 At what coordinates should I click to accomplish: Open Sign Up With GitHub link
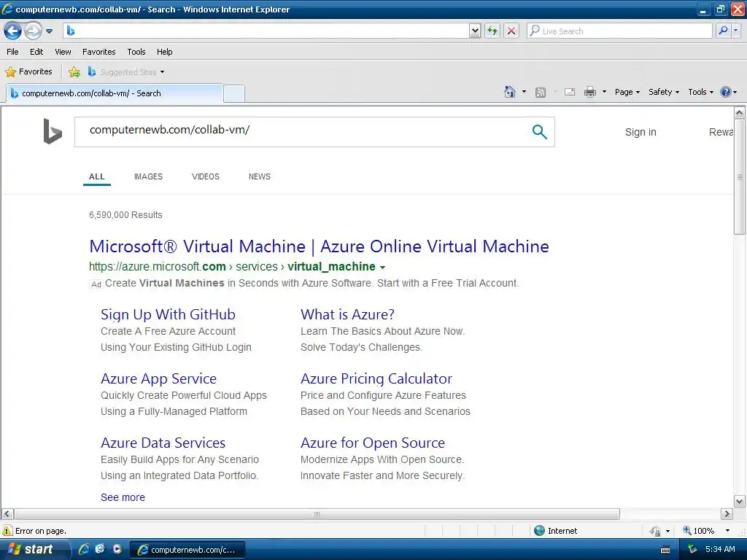(x=168, y=314)
